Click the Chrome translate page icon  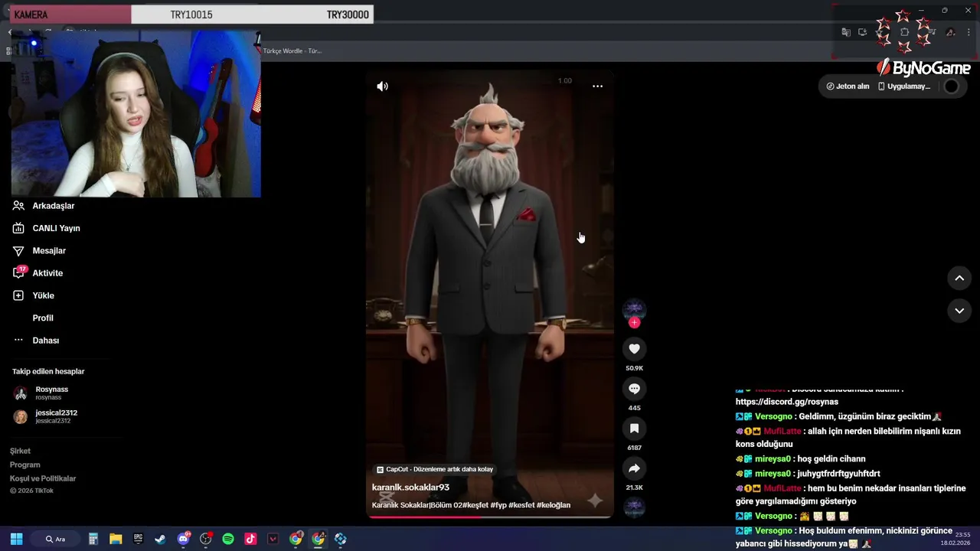(846, 32)
